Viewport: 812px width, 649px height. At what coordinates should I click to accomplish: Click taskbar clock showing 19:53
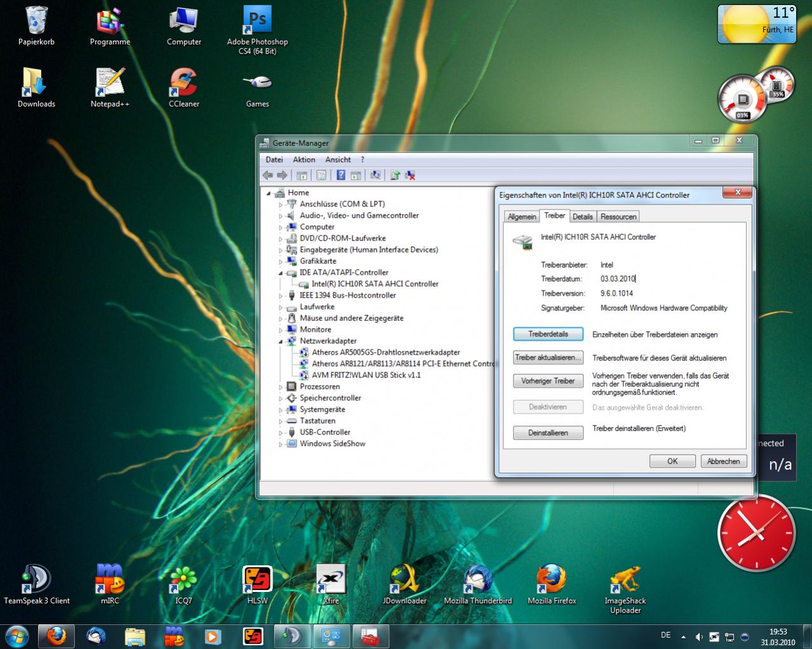(x=778, y=637)
